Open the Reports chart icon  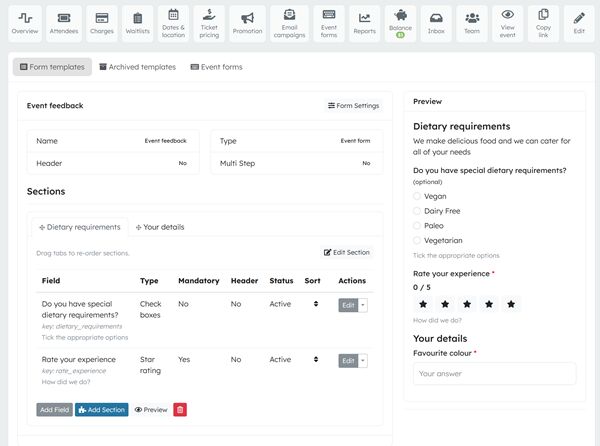point(365,22)
